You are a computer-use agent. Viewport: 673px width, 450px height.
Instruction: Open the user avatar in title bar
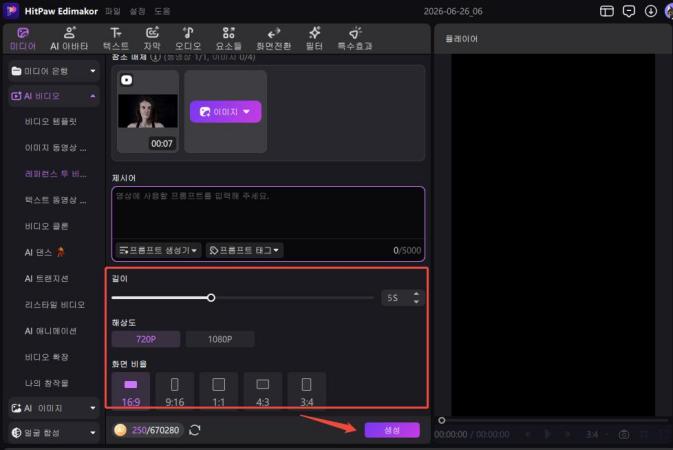click(669, 11)
